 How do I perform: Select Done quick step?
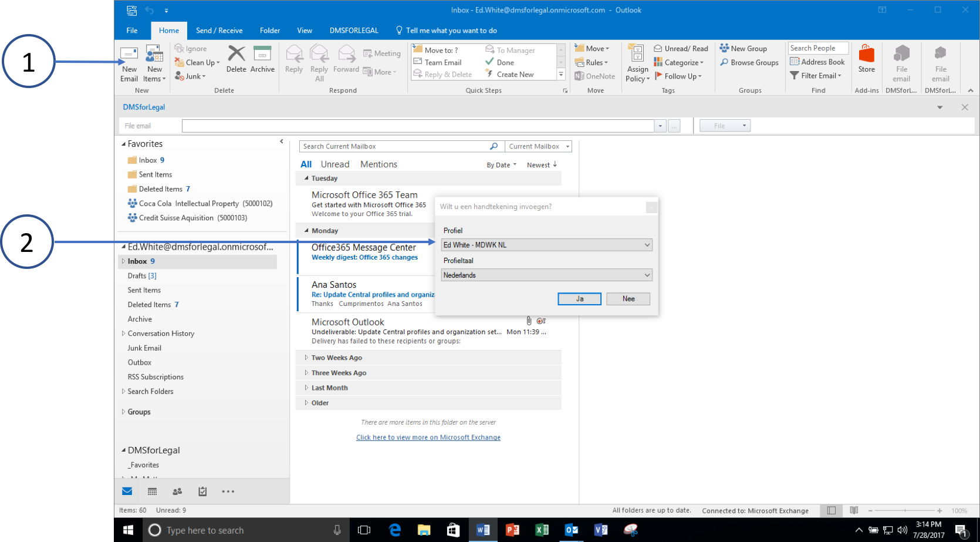click(499, 62)
